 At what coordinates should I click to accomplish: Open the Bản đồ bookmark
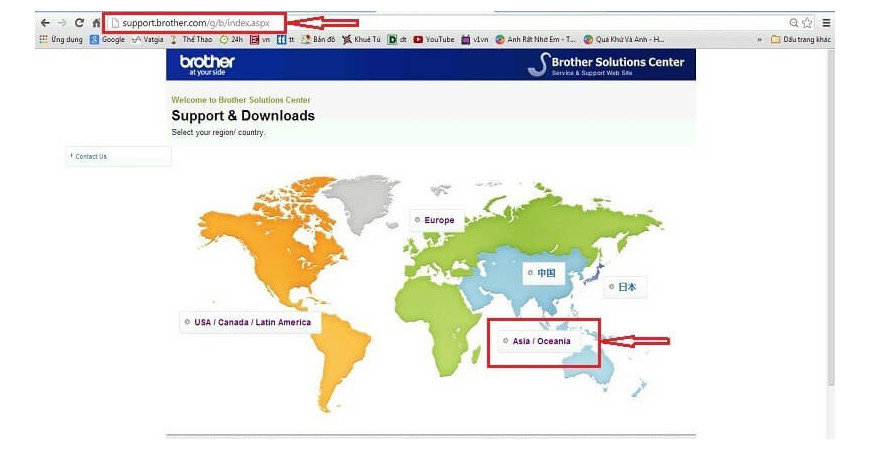(318, 39)
